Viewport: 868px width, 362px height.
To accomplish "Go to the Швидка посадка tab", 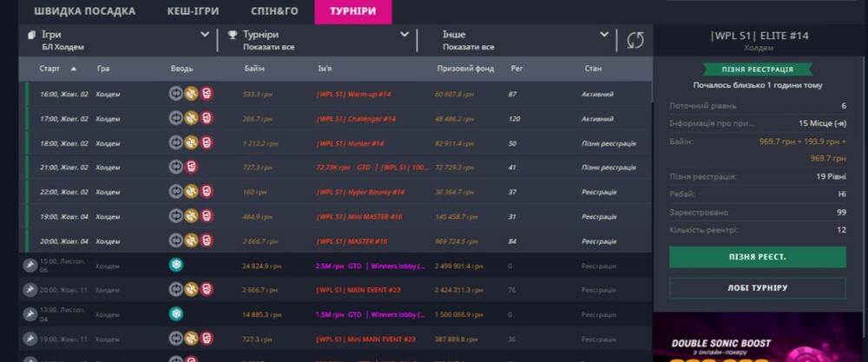I will pyautogui.click(x=84, y=11).
